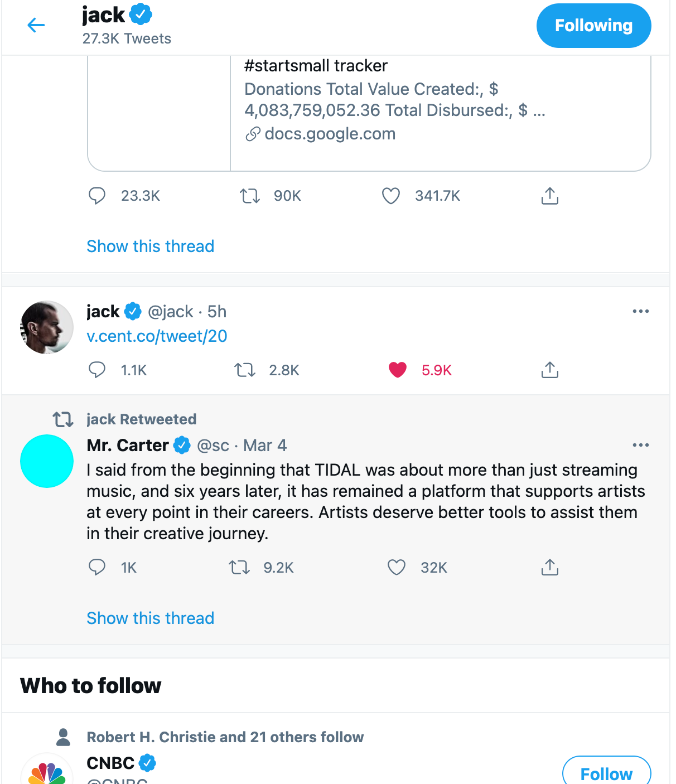
Task: Retweet Mr. Carter's TIDAL tweet
Action: click(x=239, y=567)
